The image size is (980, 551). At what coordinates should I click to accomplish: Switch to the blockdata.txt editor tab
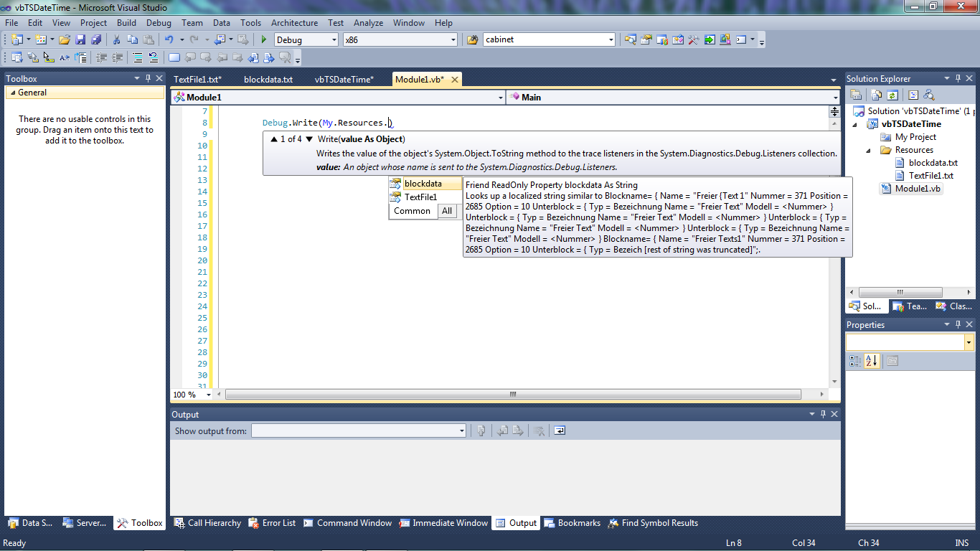pos(268,80)
